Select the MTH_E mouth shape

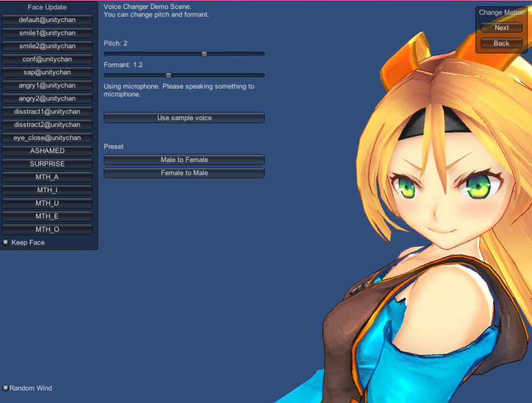click(x=47, y=216)
